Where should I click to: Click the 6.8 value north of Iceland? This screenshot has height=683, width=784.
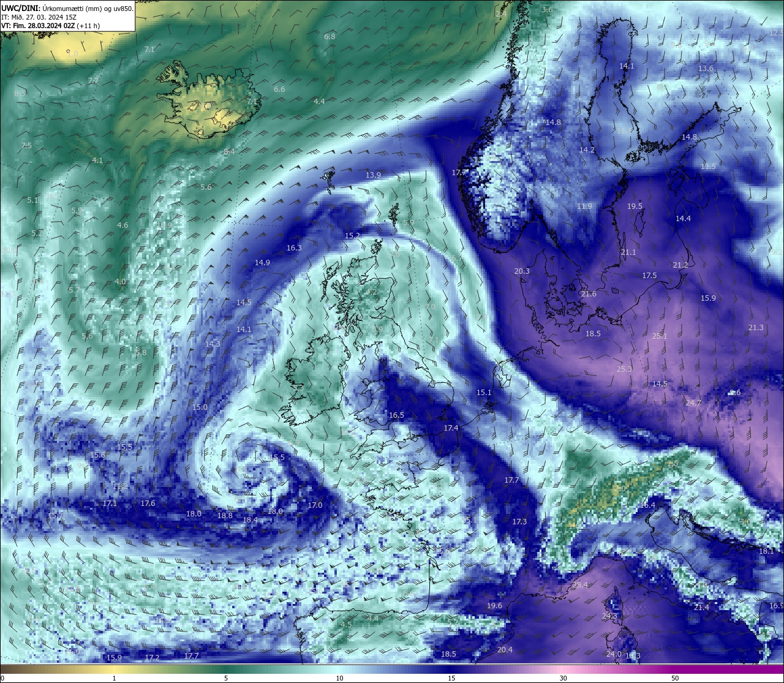(x=330, y=36)
